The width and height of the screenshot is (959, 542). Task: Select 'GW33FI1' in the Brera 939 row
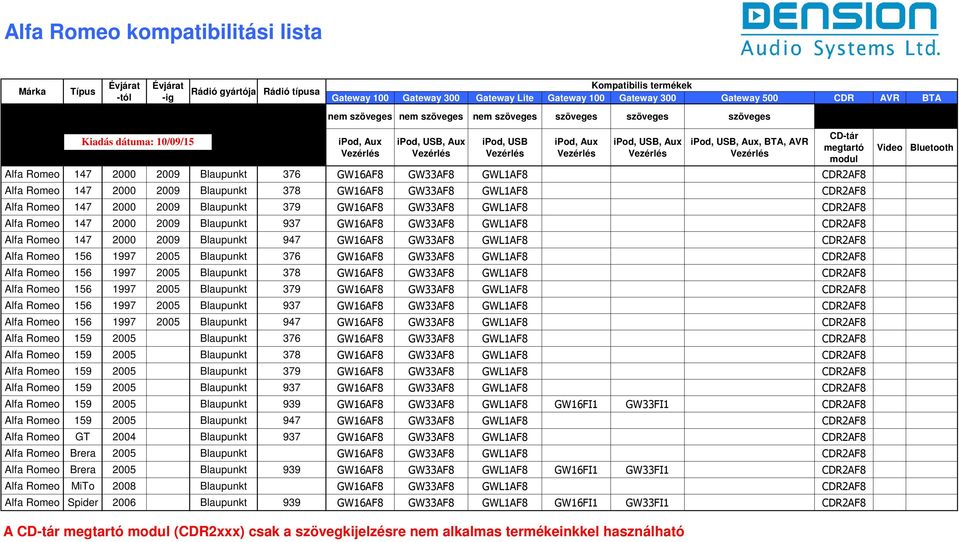pyautogui.click(x=647, y=470)
